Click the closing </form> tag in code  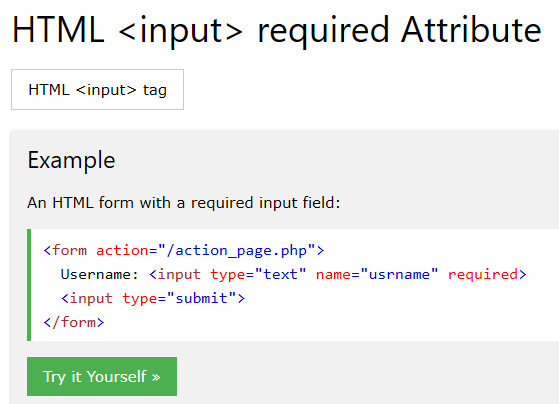pyautogui.click(x=74, y=322)
